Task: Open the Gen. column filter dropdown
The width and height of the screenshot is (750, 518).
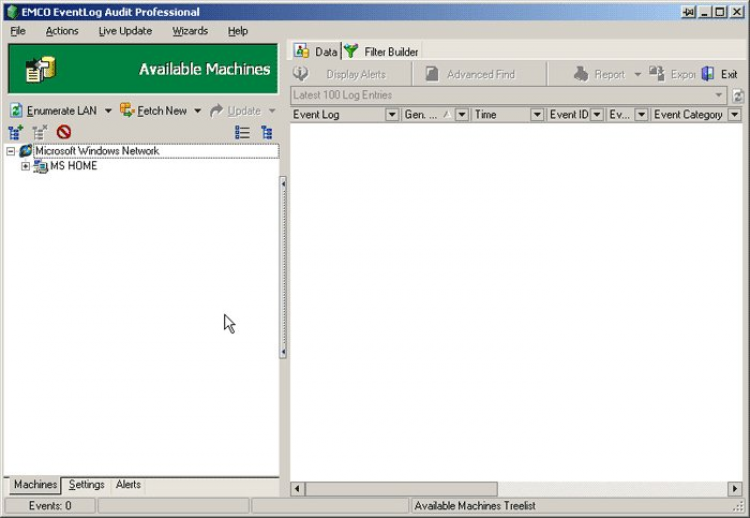Action: (x=462, y=115)
